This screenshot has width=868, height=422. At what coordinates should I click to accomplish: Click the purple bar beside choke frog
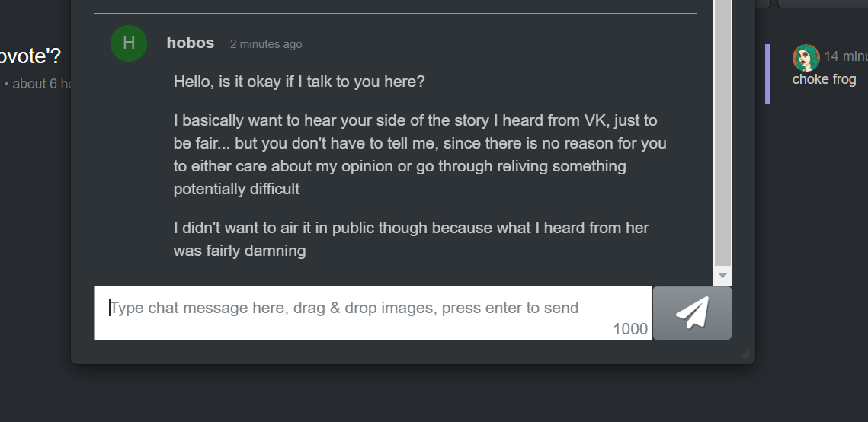[767, 74]
